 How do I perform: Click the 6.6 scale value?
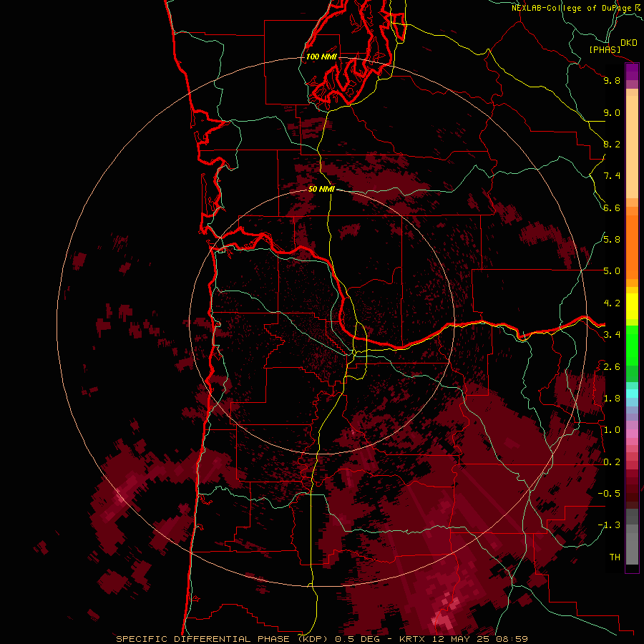coord(612,208)
